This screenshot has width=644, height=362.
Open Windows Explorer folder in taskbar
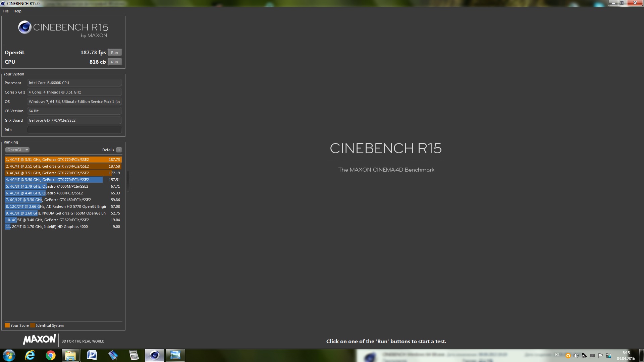[70, 355]
